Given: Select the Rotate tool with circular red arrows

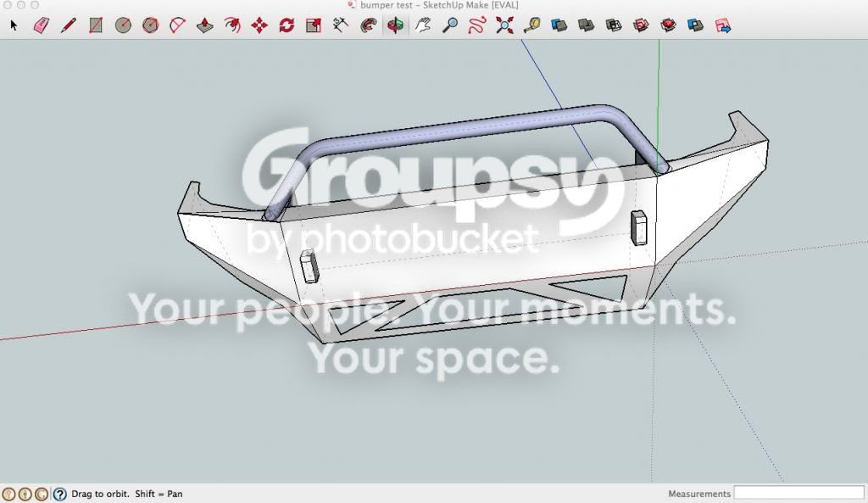Looking at the screenshot, I should coord(287,25).
